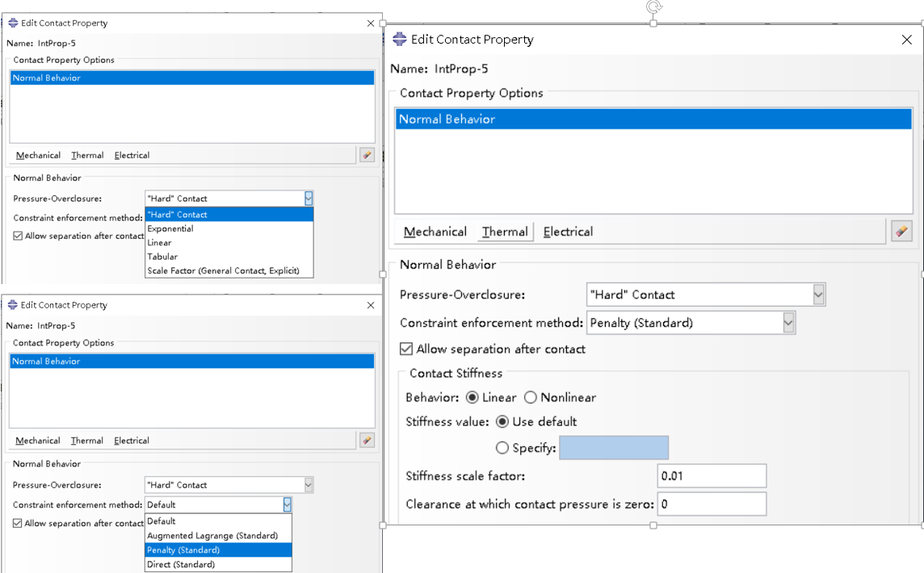The image size is (924, 573).
Task: Select the Use default stiffness radio button
Action: [502, 421]
